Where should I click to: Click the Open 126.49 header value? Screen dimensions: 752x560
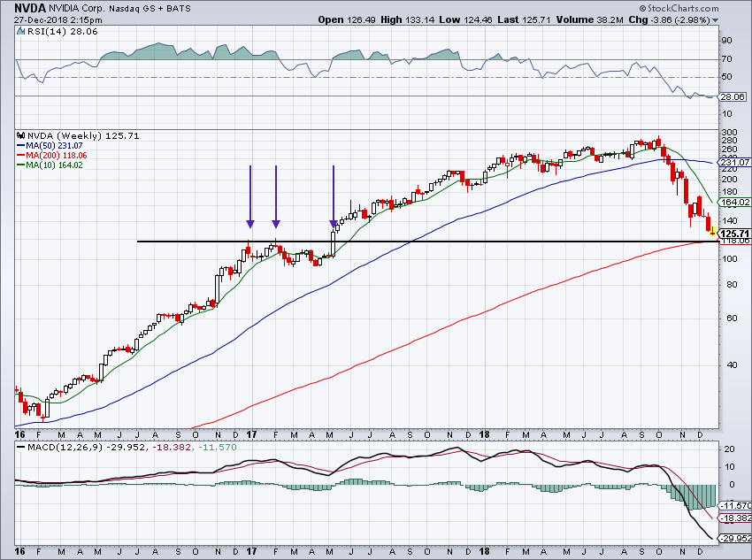pyautogui.click(x=347, y=20)
